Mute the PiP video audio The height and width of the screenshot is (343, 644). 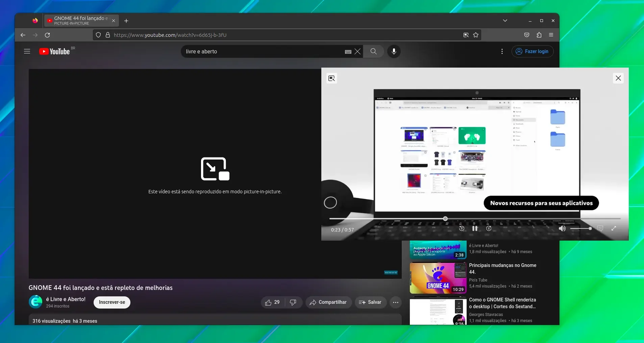click(562, 228)
